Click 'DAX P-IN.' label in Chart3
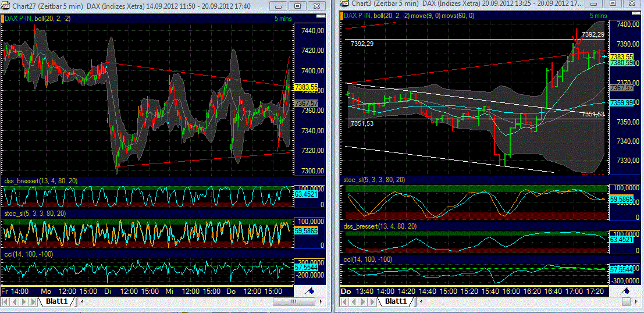 pos(359,16)
